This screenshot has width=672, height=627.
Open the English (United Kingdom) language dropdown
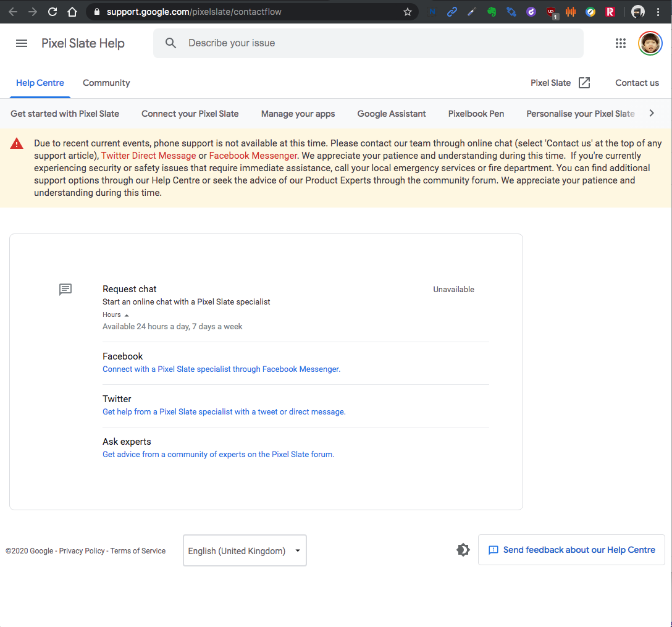[x=245, y=550]
